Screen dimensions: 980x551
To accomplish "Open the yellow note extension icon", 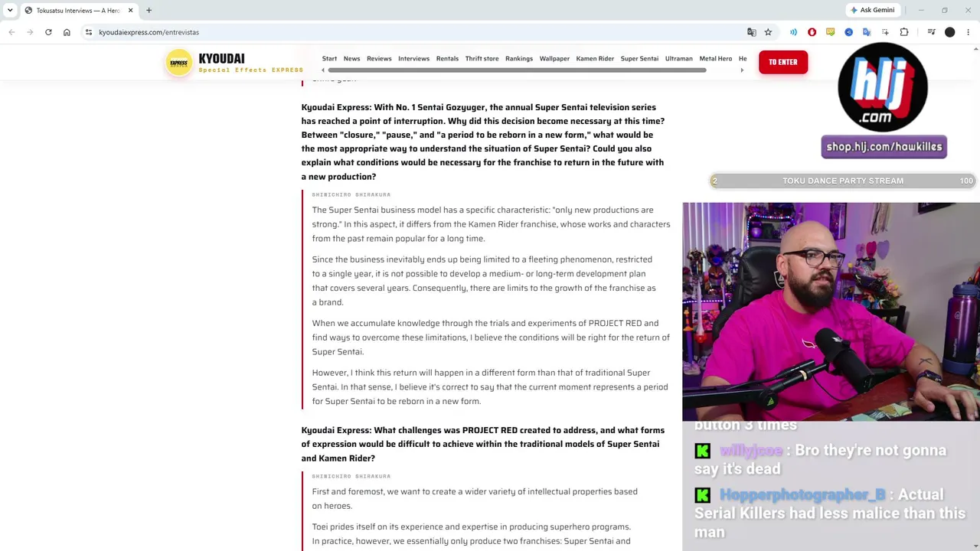I will click(x=830, y=32).
